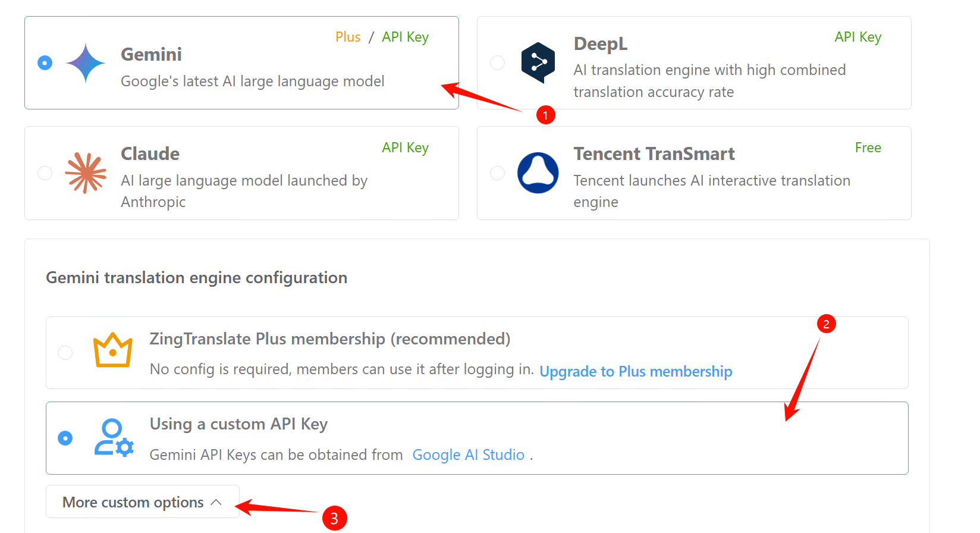Choose ZingTranslate Plus membership radio option

(65, 353)
